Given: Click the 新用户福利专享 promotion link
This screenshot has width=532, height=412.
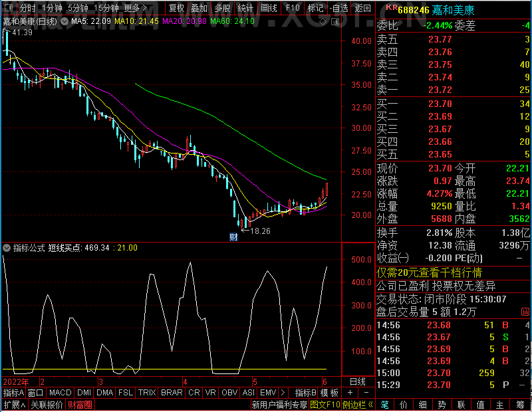Looking at the screenshot, I should (279, 405).
